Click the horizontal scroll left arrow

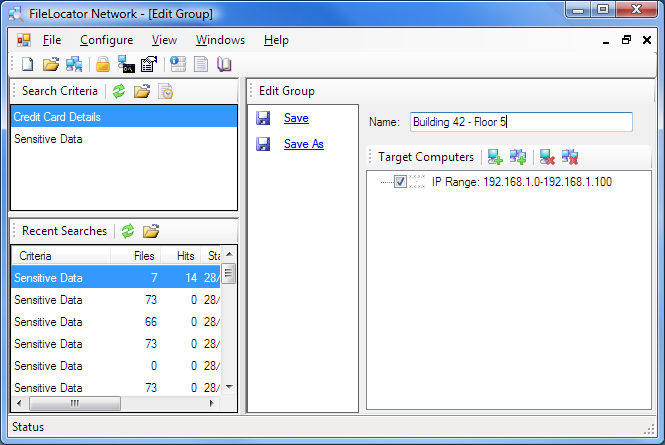pos(19,403)
